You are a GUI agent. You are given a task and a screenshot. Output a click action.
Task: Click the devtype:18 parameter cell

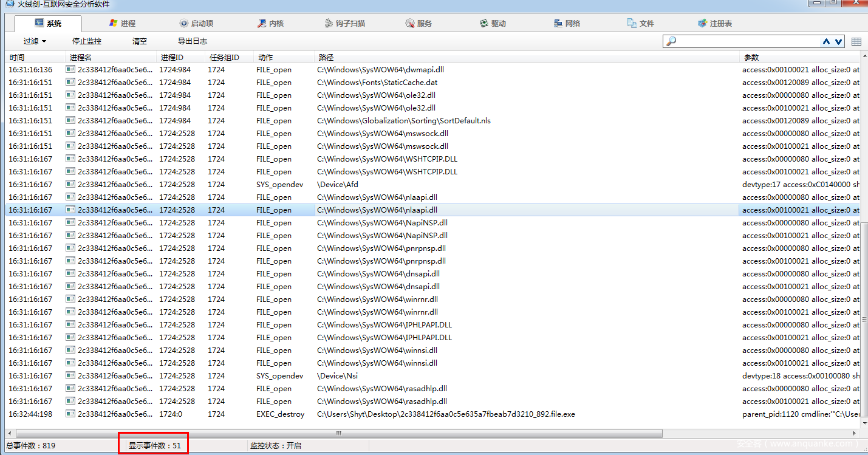[801, 376]
